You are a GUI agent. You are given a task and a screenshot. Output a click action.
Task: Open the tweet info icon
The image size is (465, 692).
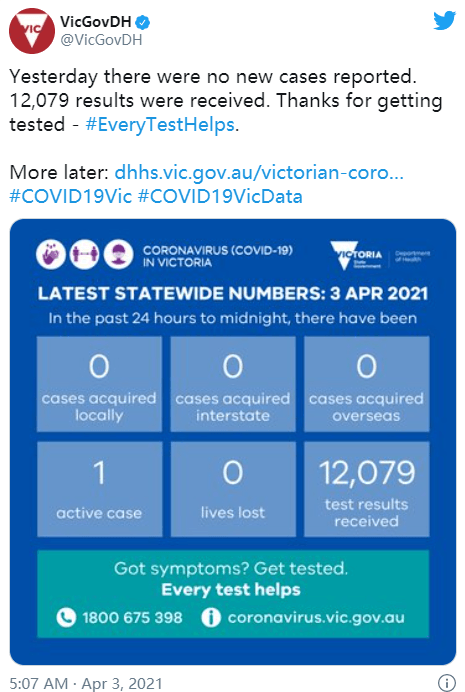point(446,683)
